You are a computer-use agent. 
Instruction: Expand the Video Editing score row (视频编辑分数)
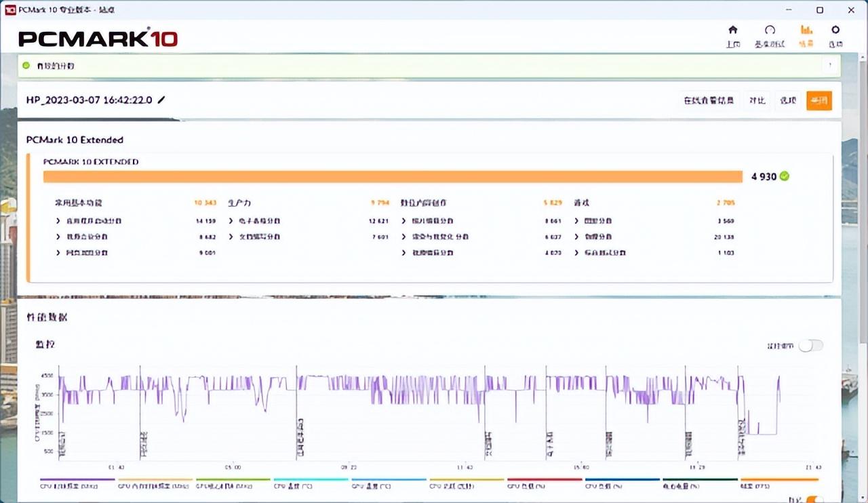point(481,252)
